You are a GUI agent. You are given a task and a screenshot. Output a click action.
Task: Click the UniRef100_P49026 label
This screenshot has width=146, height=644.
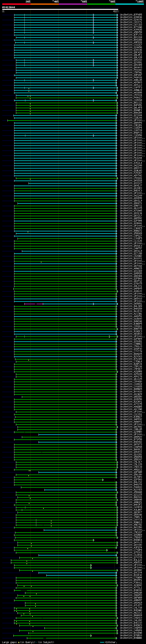131,77
